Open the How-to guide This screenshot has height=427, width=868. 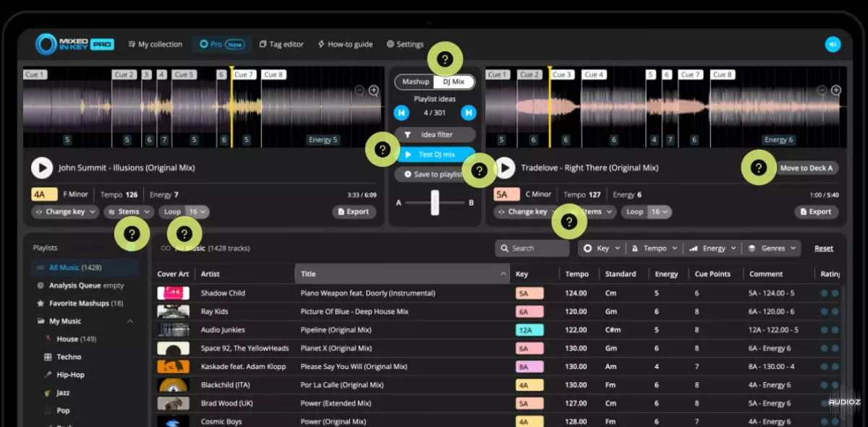point(345,44)
